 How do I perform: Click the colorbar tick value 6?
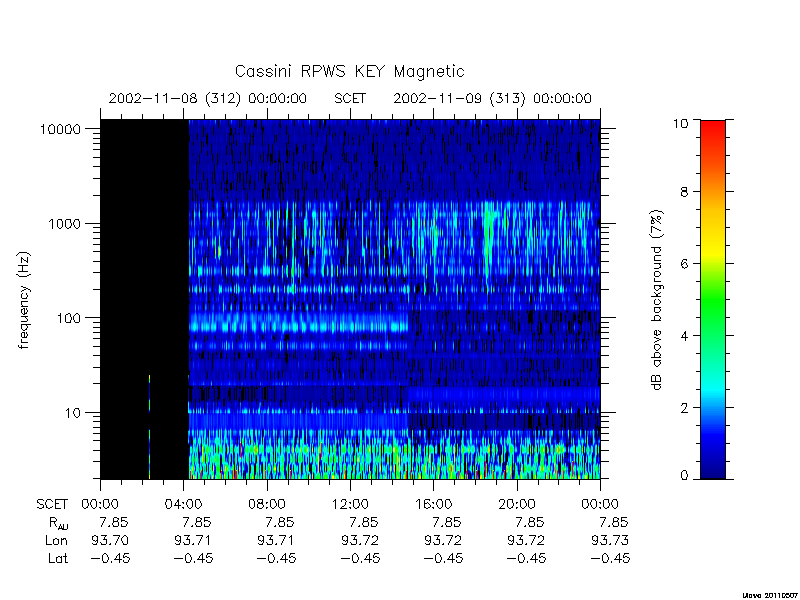pos(684,264)
